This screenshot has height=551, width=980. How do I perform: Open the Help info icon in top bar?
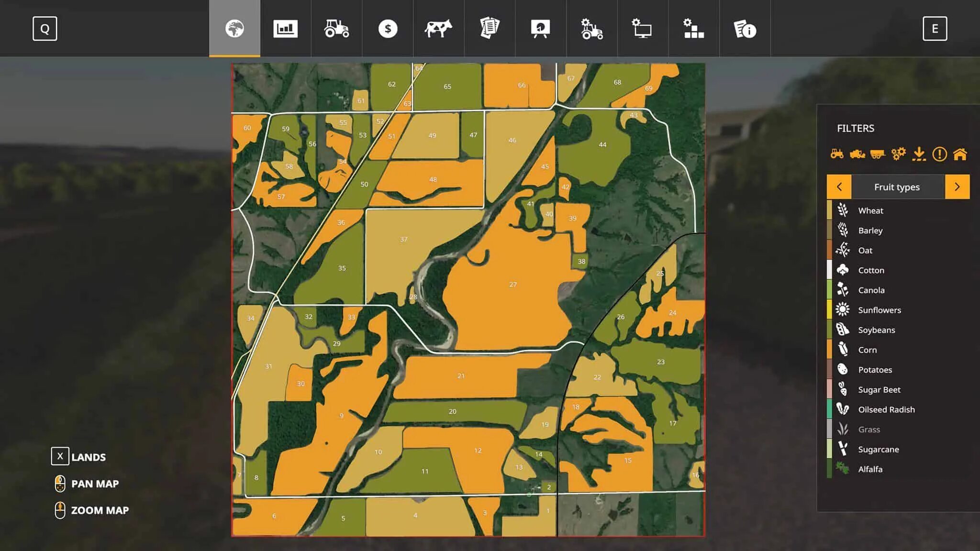[745, 29]
